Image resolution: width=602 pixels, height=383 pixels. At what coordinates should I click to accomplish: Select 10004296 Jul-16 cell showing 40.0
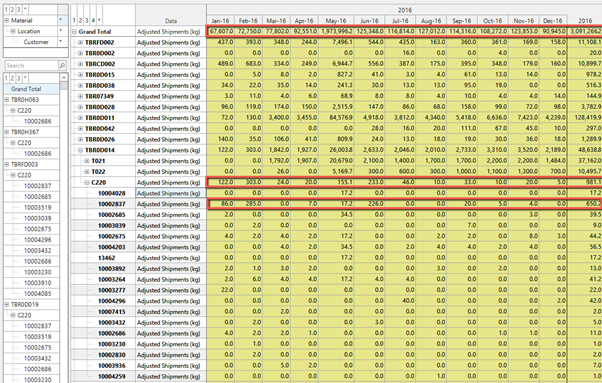400,301
